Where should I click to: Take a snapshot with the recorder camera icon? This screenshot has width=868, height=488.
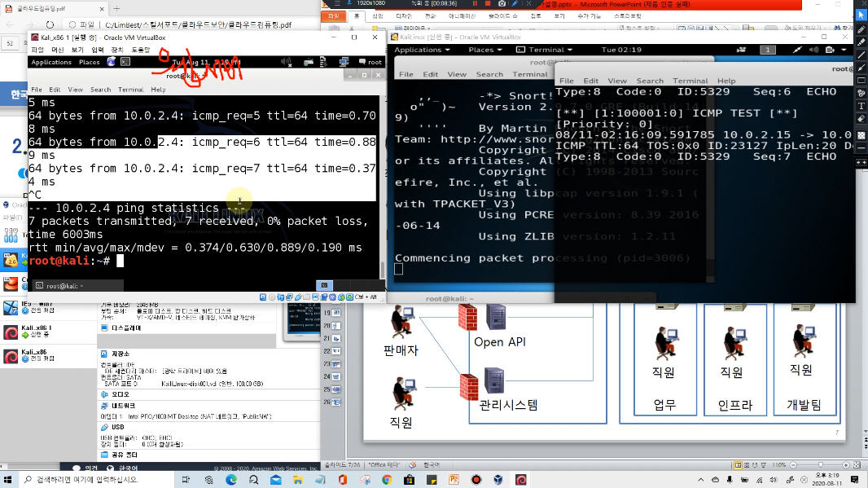pos(502,3)
